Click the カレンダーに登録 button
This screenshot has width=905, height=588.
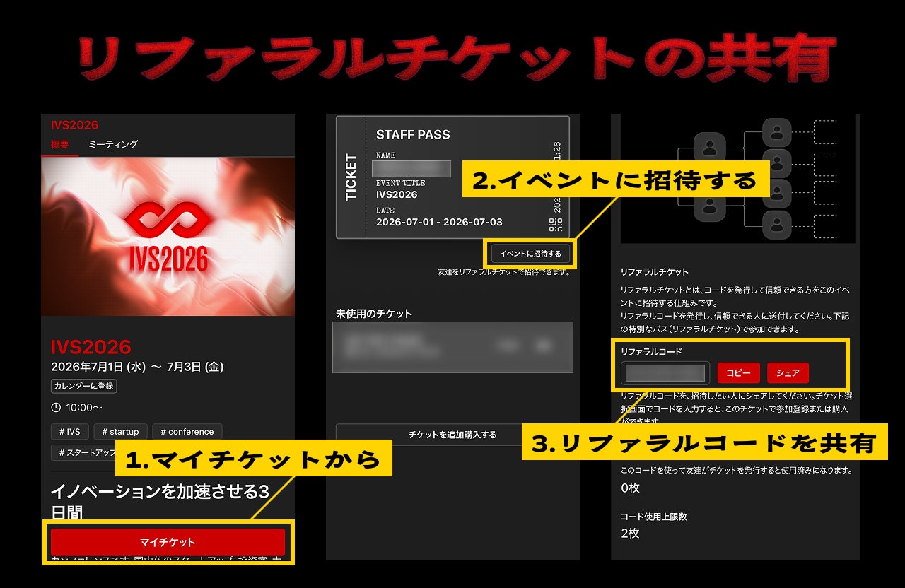83,386
